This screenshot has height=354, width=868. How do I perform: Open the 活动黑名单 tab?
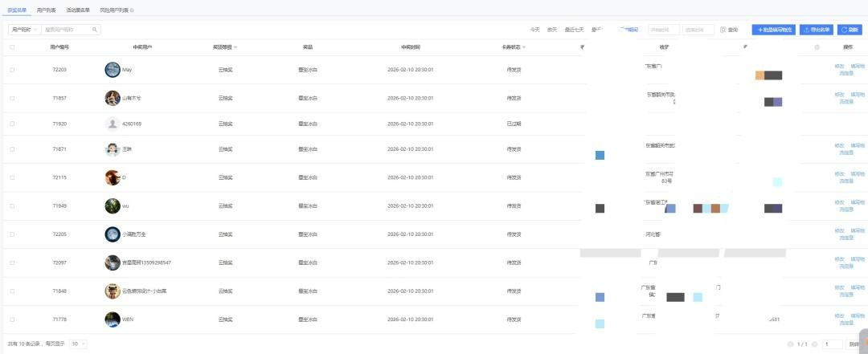78,10
